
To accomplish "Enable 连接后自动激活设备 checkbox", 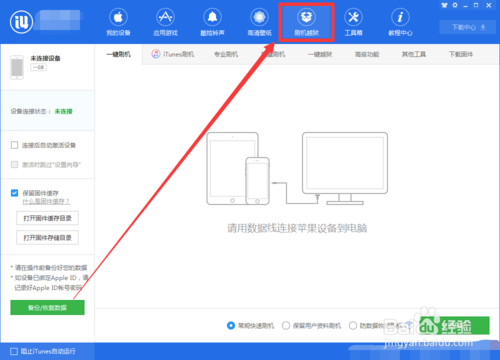I will [14, 145].
